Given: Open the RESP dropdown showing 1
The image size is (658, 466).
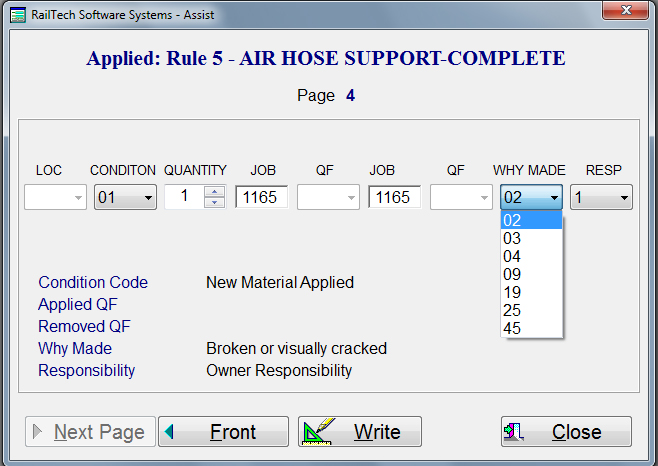Looking at the screenshot, I should tap(624, 198).
